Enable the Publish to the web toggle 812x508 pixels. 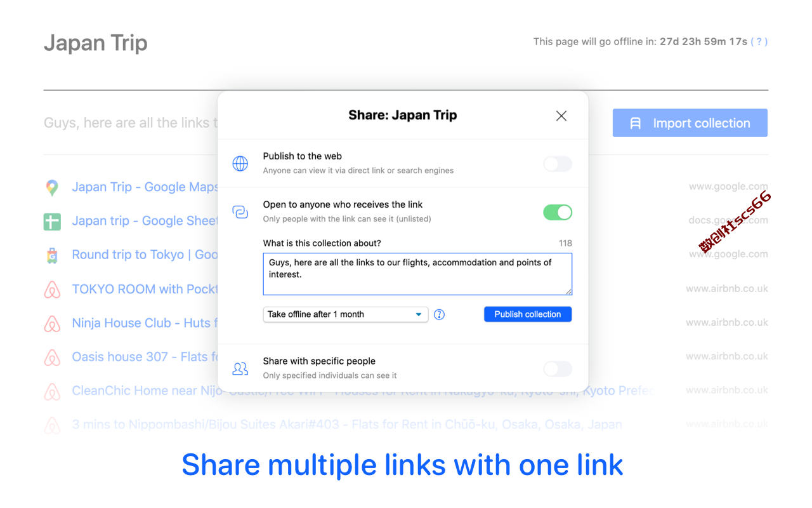click(x=558, y=164)
